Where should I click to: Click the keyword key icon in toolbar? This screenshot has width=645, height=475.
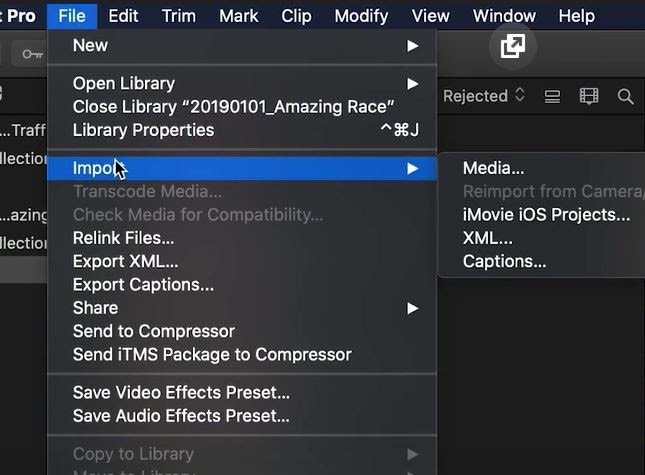click(x=32, y=54)
